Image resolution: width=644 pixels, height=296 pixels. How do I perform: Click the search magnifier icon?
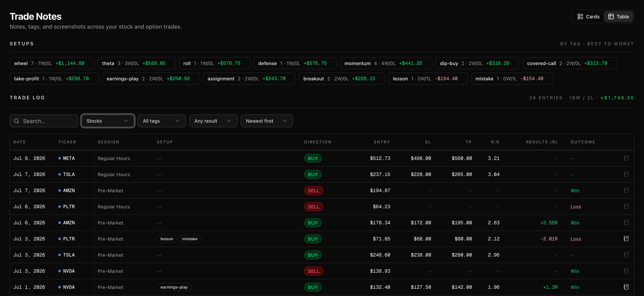coord(17,121)
